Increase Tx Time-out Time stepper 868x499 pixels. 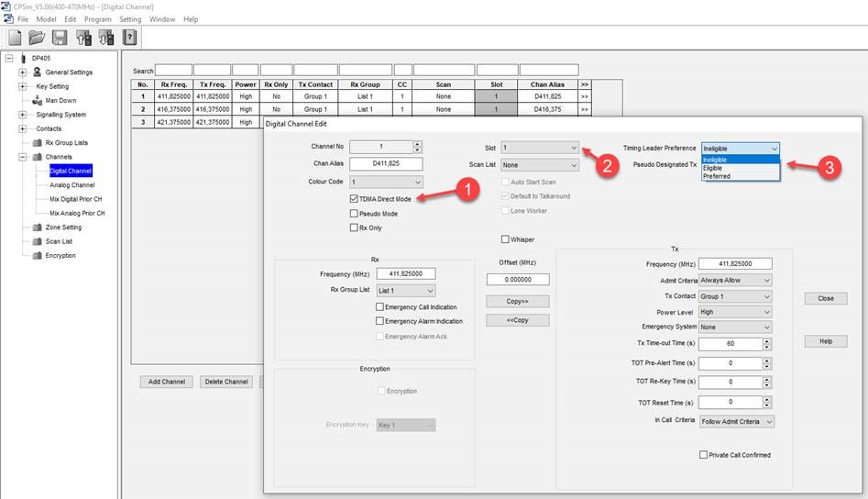click(x=766, y=340)
